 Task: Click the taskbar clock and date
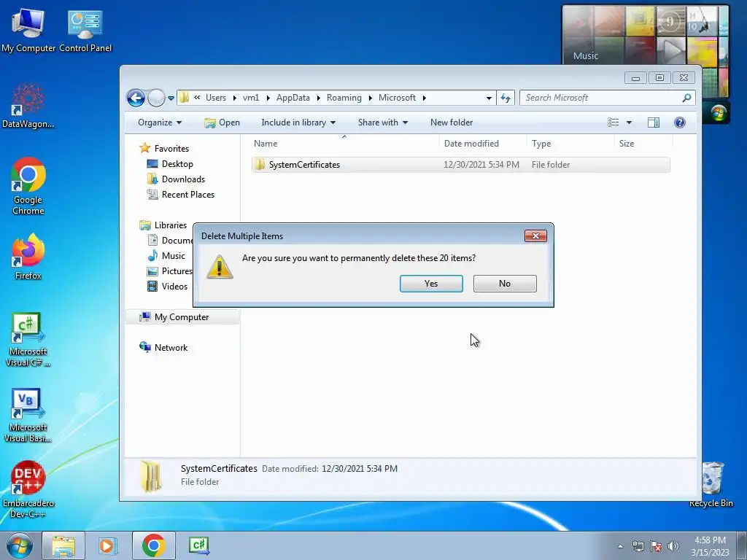(710, 546)
